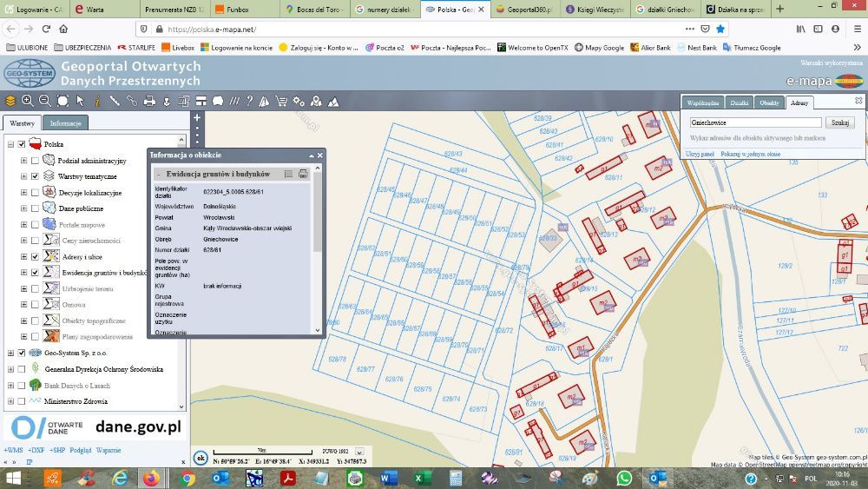Click the zoom in magnifier tool
Screen dimensions: 868x489
(x=28, y=101)
